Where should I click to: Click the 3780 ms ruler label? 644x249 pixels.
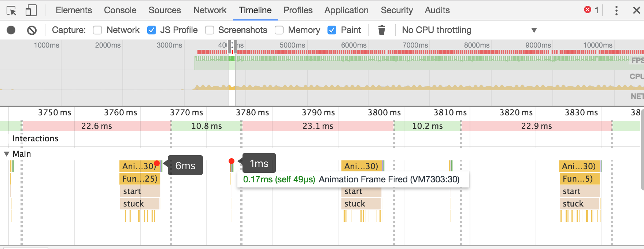[x=252, y=112]
